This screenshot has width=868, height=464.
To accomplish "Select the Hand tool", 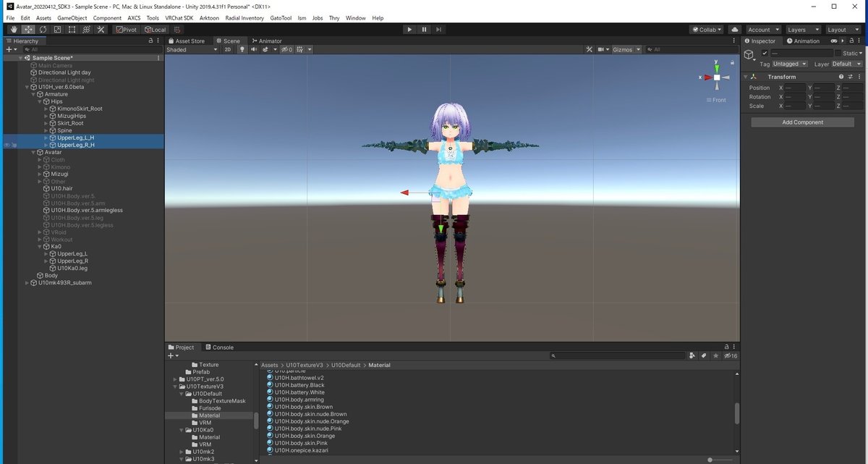I will coord(14,30).
